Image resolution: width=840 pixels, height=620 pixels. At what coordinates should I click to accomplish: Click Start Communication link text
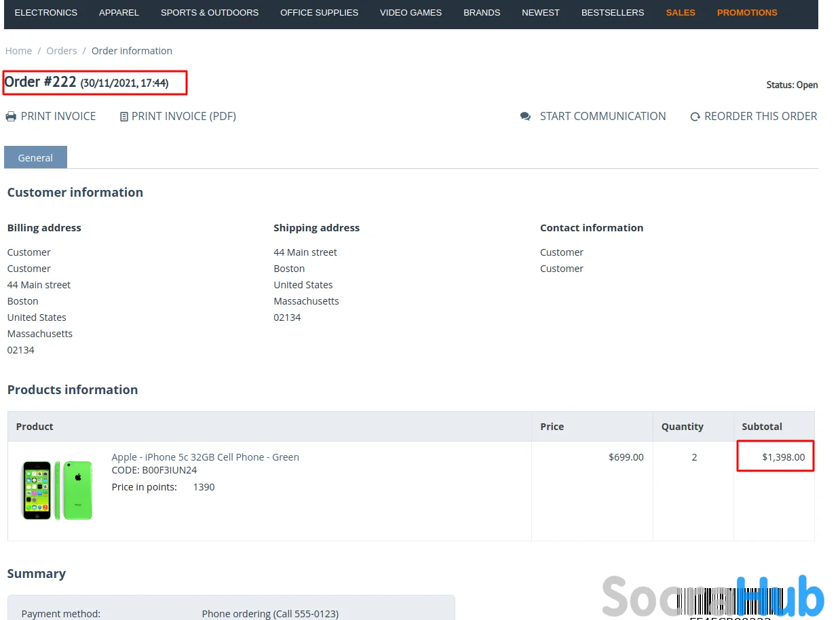[603, 117]
